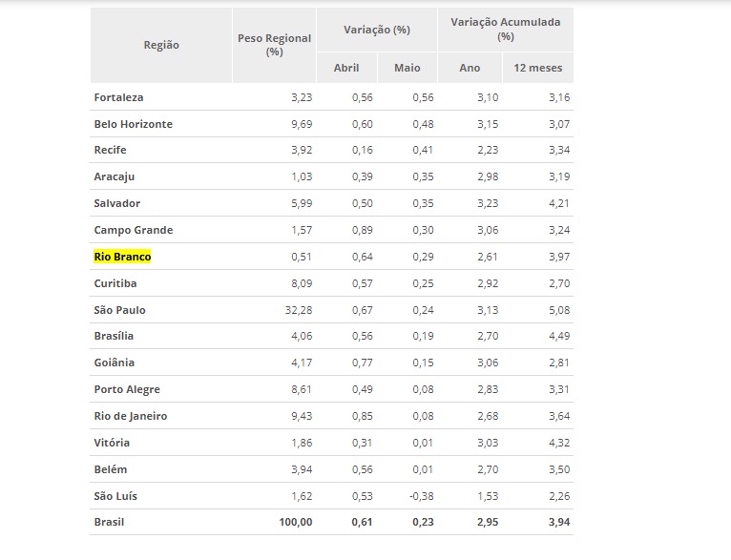Click the Peso Regional (%) column header
731x560 pixels.
pos(275,45)
